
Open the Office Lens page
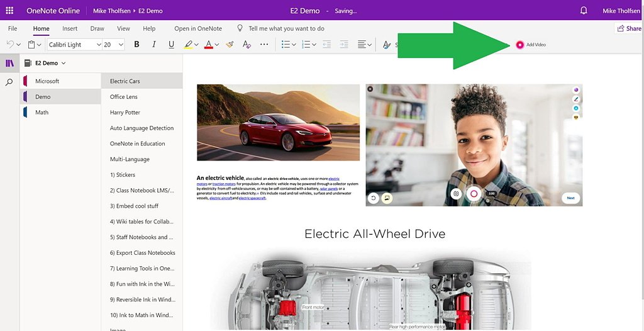coord(142,97)
